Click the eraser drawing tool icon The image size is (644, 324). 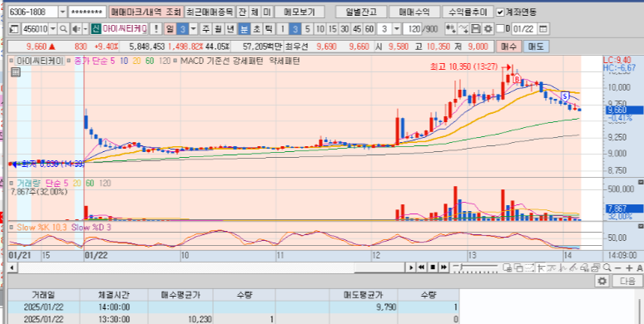(584, 268)
